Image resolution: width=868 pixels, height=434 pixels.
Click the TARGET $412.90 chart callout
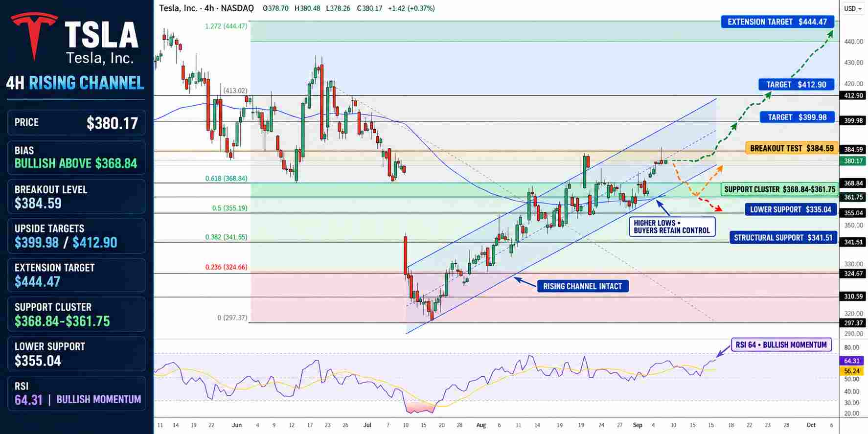click(x=796, y=85)
